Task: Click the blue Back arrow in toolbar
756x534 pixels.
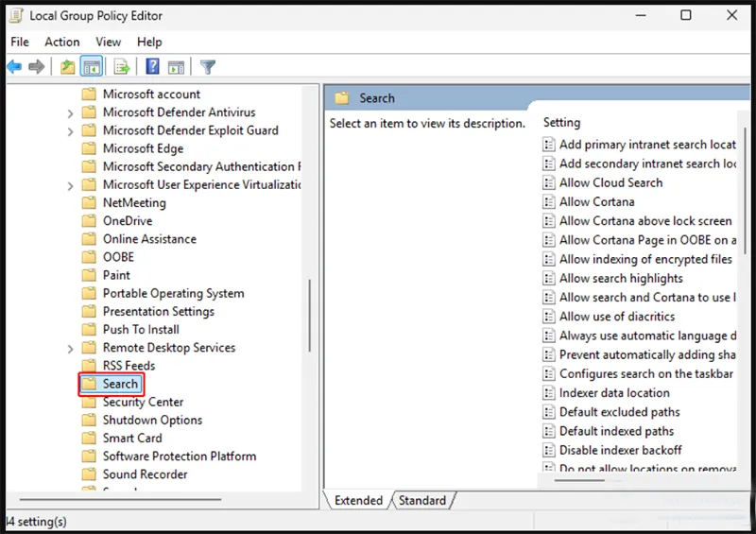Action: click(x=14, y=67)
